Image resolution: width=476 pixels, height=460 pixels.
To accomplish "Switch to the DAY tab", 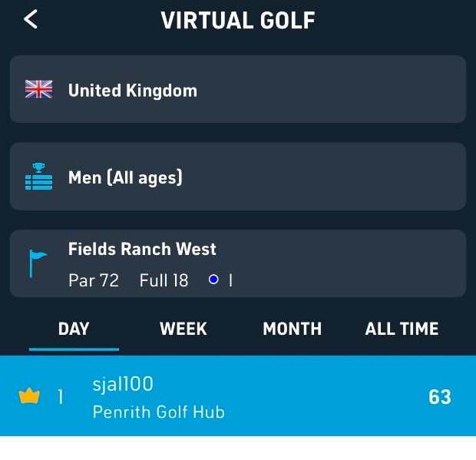I will [74, 329].
